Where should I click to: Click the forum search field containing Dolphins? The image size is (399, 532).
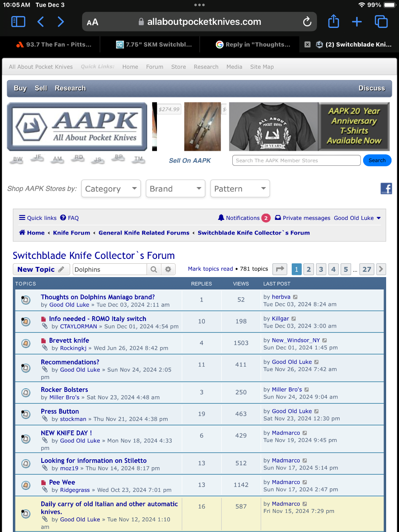click(109, 269)
